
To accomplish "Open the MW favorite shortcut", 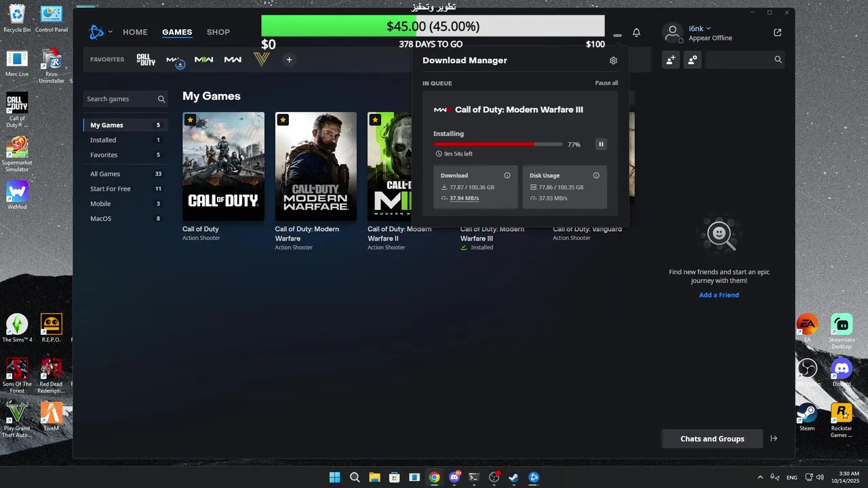I will [x=233, y=60].
